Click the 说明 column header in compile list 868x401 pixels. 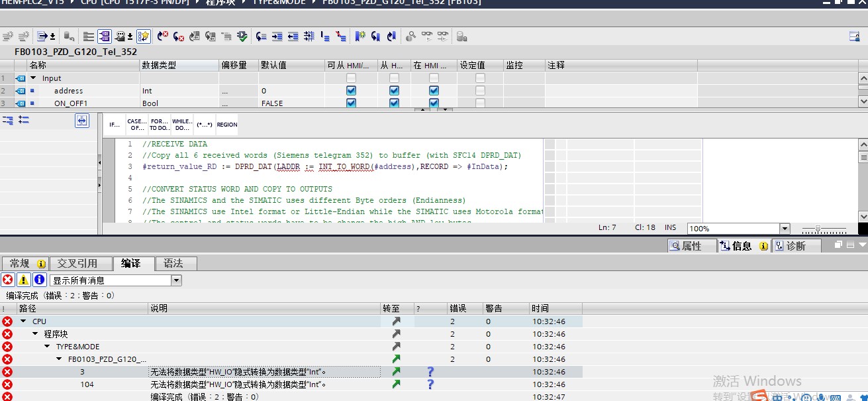click(x=159, y=308)
